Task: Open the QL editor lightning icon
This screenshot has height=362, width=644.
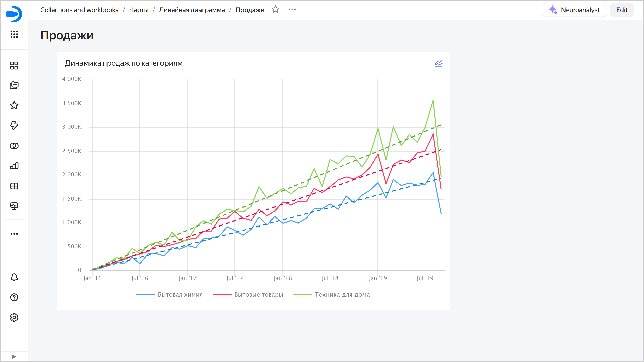Action: pyautogui.click(x=14, y=126)
